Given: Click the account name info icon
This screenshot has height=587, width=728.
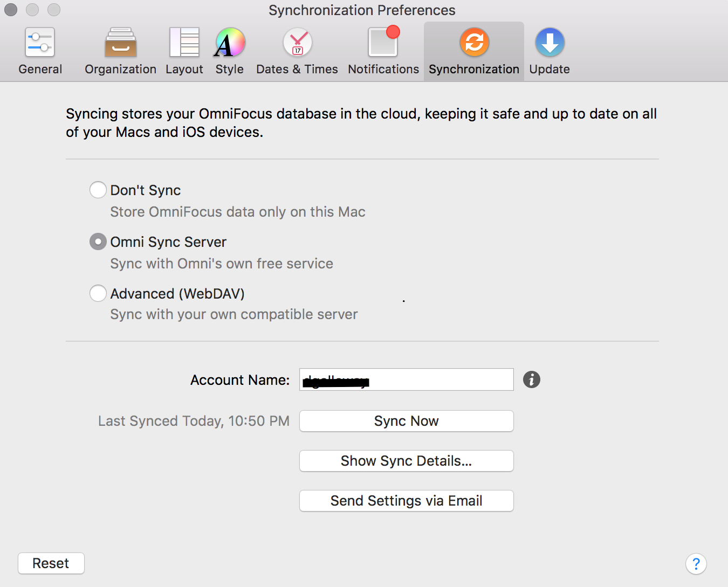Looking at the screenshot, I should (532, 379).
